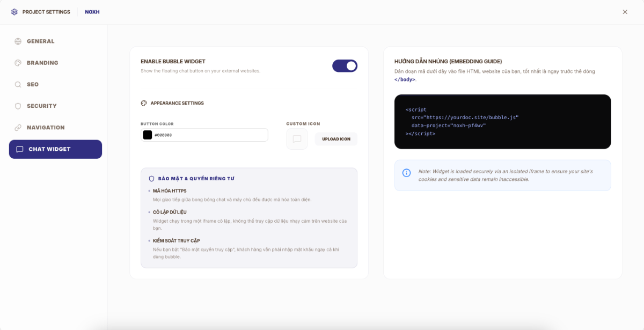Click the embed script code block
The image size is (644, 330).
click(x=502, y=122)
